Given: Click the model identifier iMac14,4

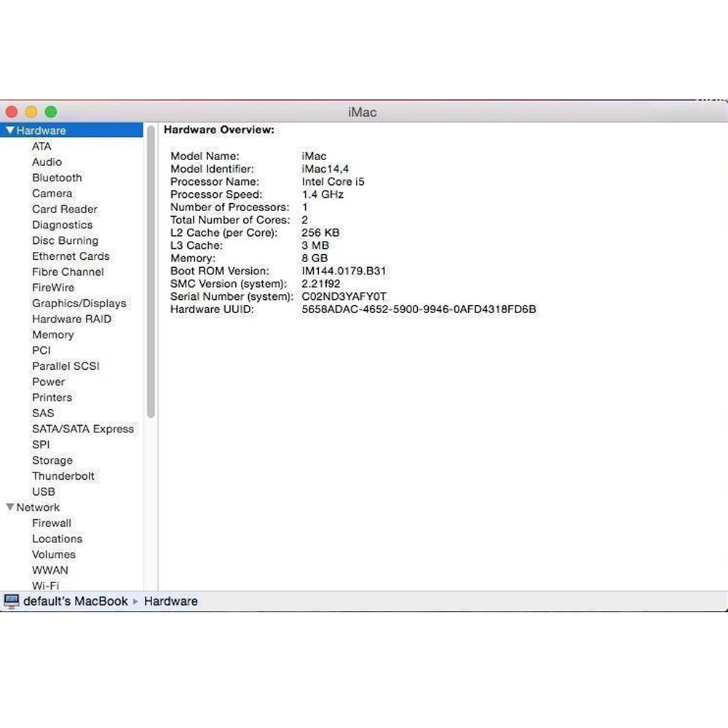Looking at the screenshot, I should [325, 169].
